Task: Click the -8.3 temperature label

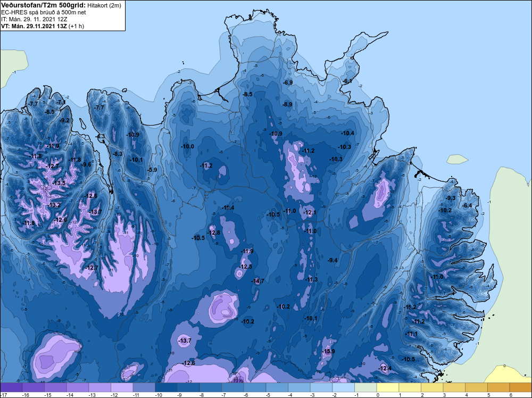Action: click(118, 154)
